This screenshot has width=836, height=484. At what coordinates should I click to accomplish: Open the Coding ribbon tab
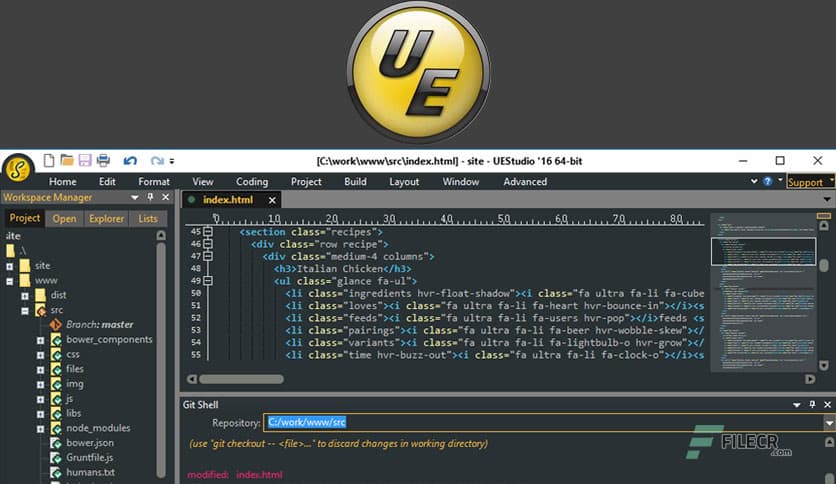coord(252,182)
